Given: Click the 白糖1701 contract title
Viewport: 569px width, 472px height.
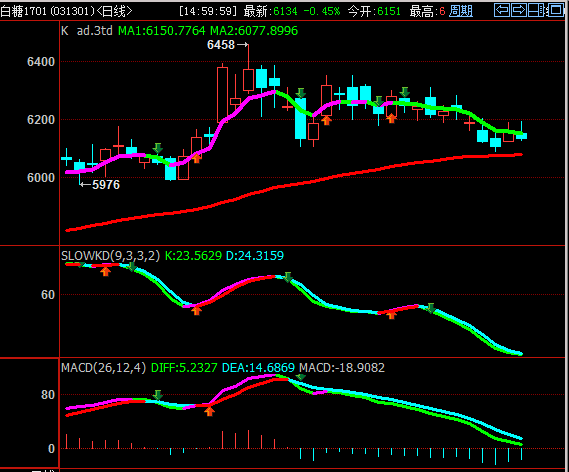Looking at the screenshot, I should (24, 11).
